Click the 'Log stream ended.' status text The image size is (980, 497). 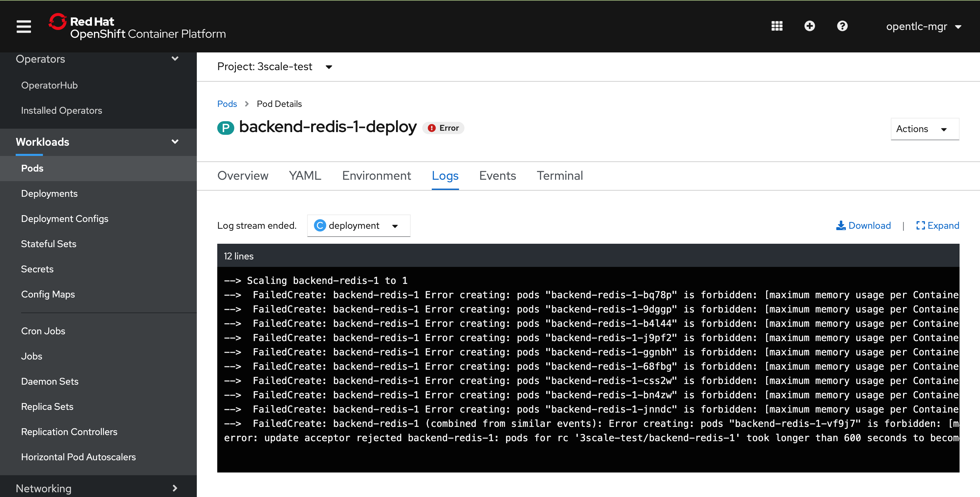coord(257,225)
